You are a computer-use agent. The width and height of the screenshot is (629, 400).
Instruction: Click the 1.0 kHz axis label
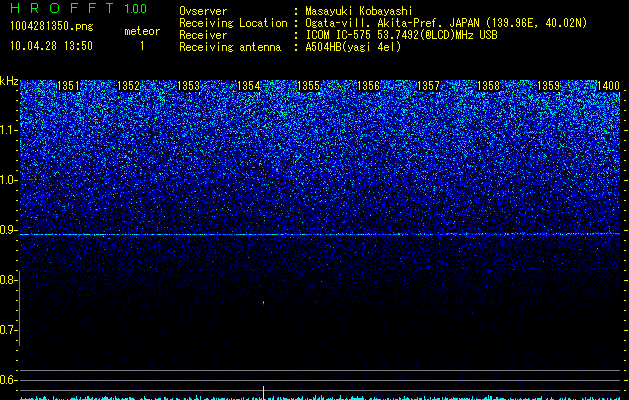tap(9, 180)
